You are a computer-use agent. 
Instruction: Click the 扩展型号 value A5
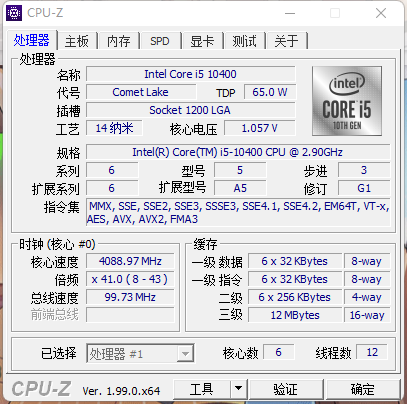point(240,188)
